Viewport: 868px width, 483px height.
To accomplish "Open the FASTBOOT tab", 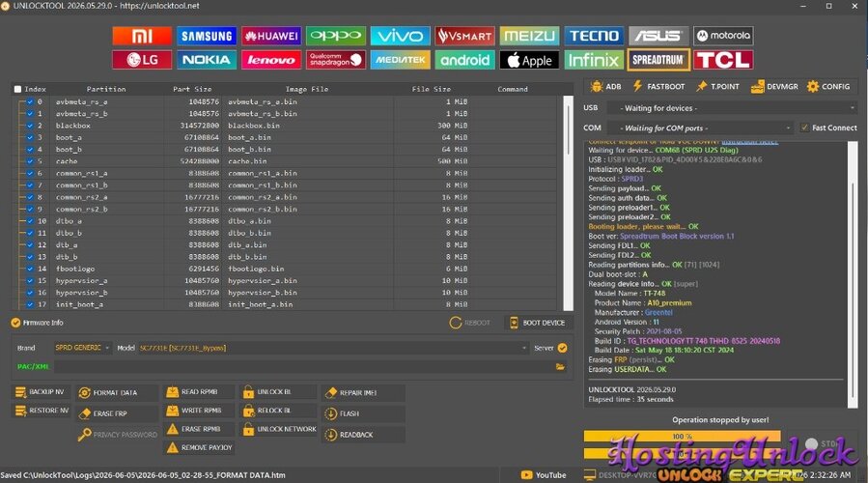I will 658,86.
